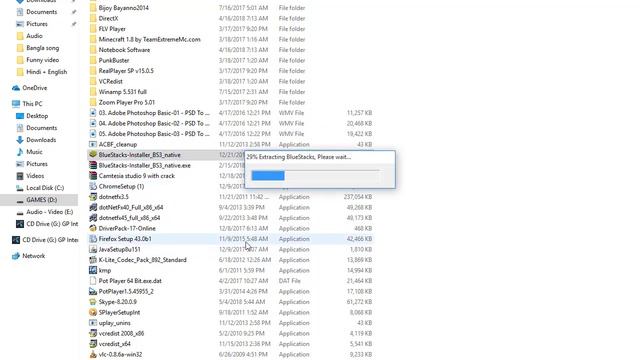Image resolution: width=640 pixels, height=360 pixels.
Task: Select the K-Lite_Codec_Pack_892_Standard icon
Action: (93, 260)
